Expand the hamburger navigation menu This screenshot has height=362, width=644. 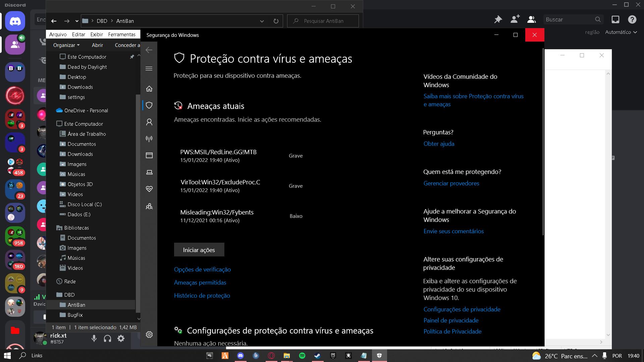[149, 68]
